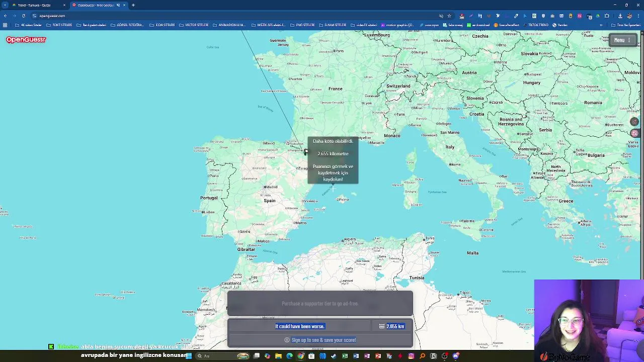The width and height of the screenshot is (644, 362).
Task: Open the Extensions puzzle icon
Action: pyautogui.click(x=606, y=16)
